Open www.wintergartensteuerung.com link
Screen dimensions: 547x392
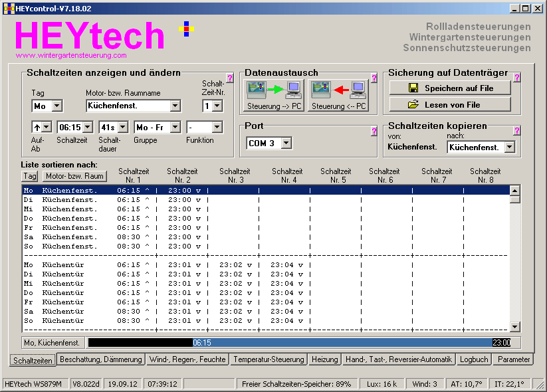click(71, 55)
